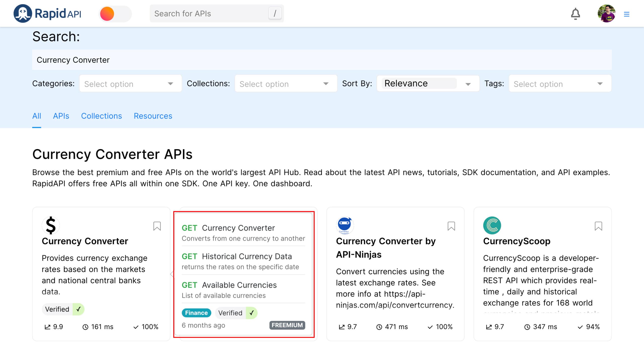Image resolution: width=644 pixels, height=347 pixels.
Task: Open the hamburger menu
Action: click(x=626, y=14)
